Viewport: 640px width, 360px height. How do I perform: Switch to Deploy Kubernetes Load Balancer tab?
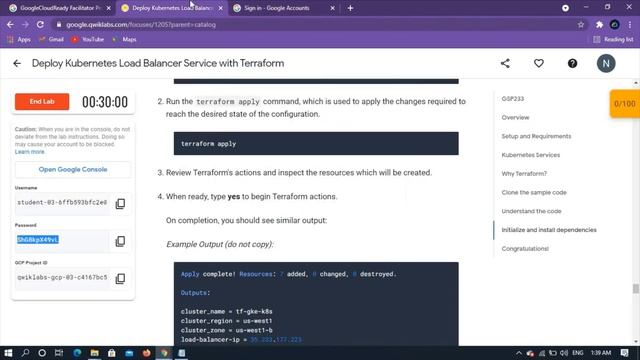[171, 8]
